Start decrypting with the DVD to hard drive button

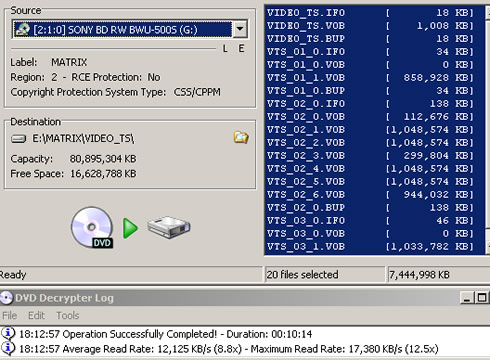[x=131, y=228]
